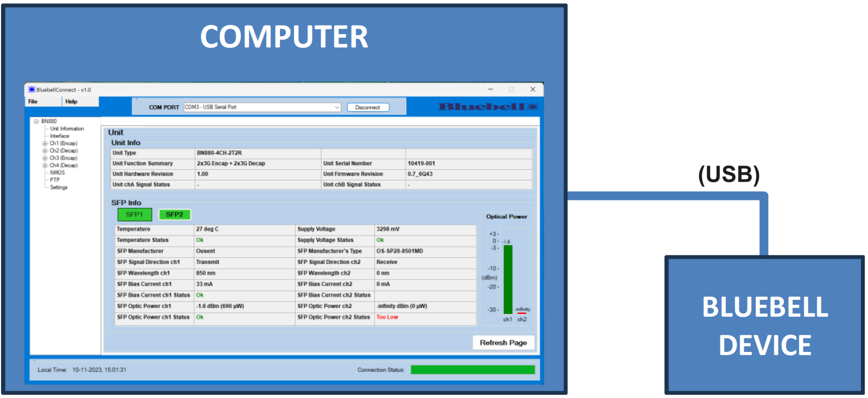Click the ch1 optical power bar
868x398 pixels.
click(508, 279)
